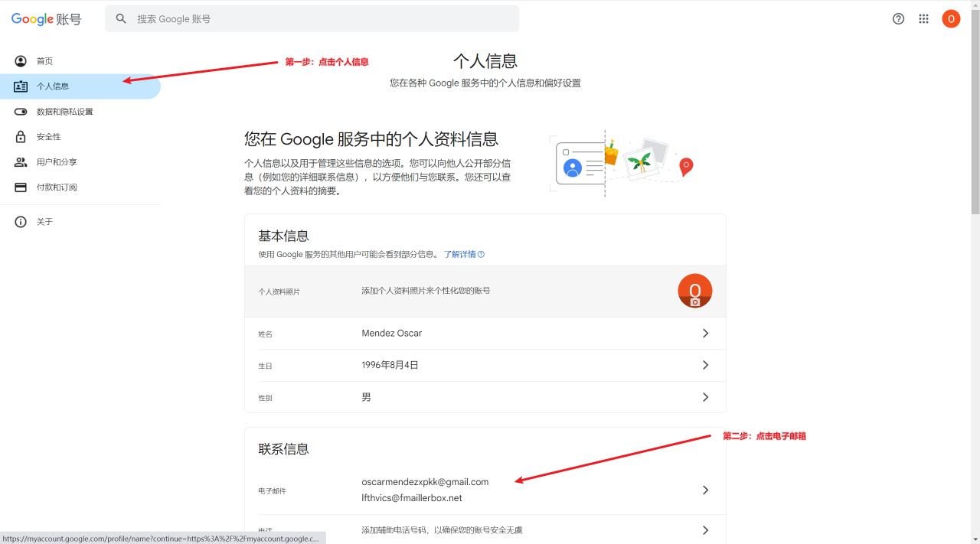Click the profile photo with camera badge
The height and width of the screenshot is (544, 980).
(x=694, y=291)
